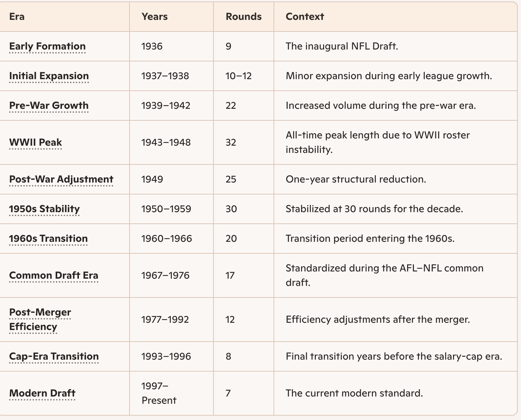The image size is (521, 420).
Task: Select the current modern standard text
Action: pyautogui.click(x=354, y=393)
